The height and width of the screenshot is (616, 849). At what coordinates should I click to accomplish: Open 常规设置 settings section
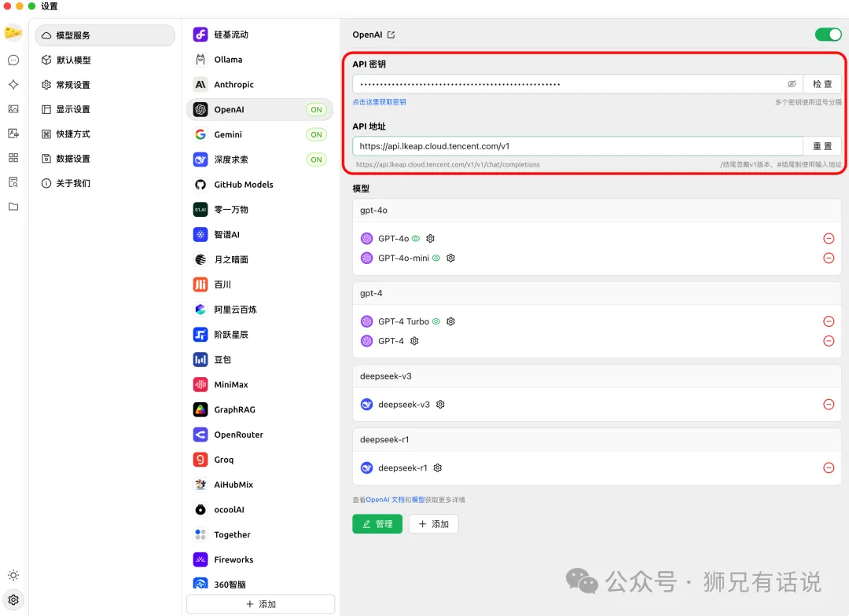[105, 85]
